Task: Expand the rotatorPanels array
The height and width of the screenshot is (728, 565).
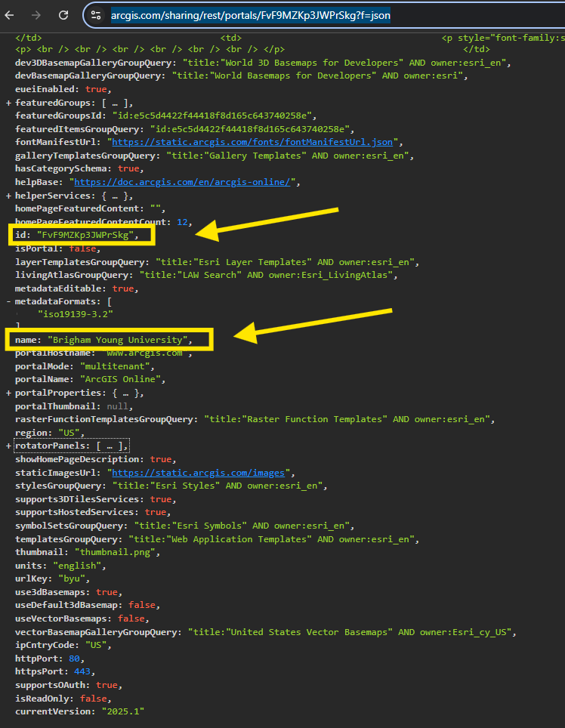Action: point(8,446)
